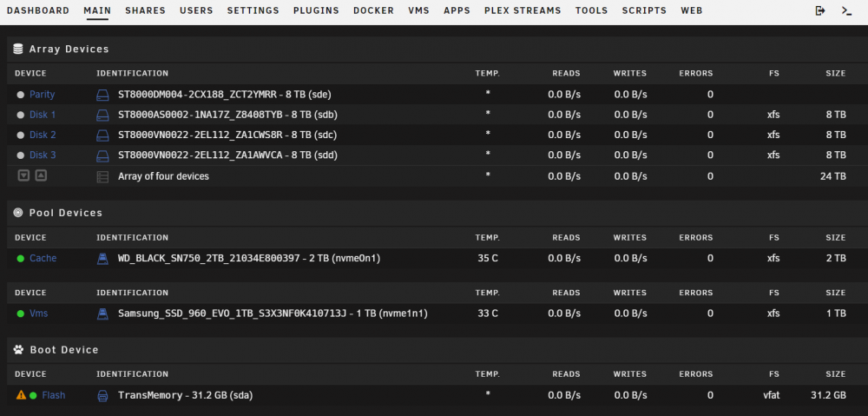Open the Plex Streams tab

coord(523,10)
